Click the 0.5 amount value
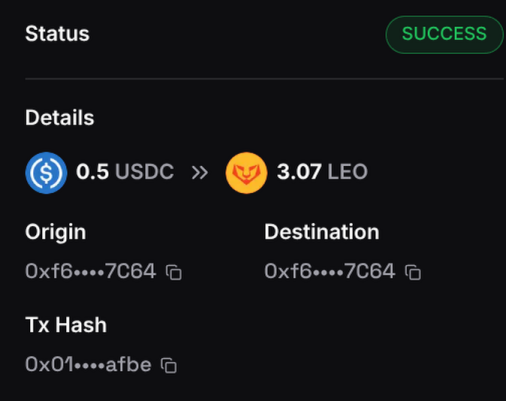Screen dimensions: 506x401 tap(92, 172)
